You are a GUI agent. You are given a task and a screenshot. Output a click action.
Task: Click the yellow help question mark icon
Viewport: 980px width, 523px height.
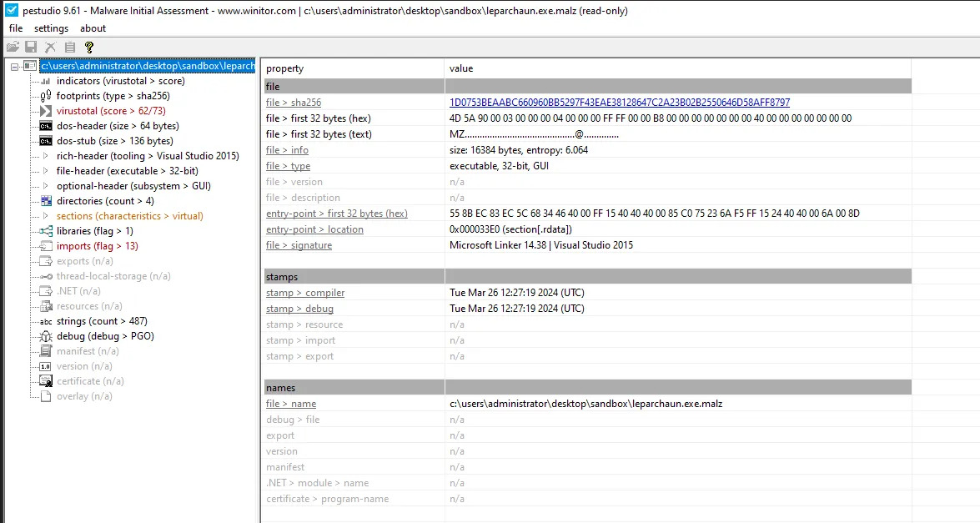(89, 48)
